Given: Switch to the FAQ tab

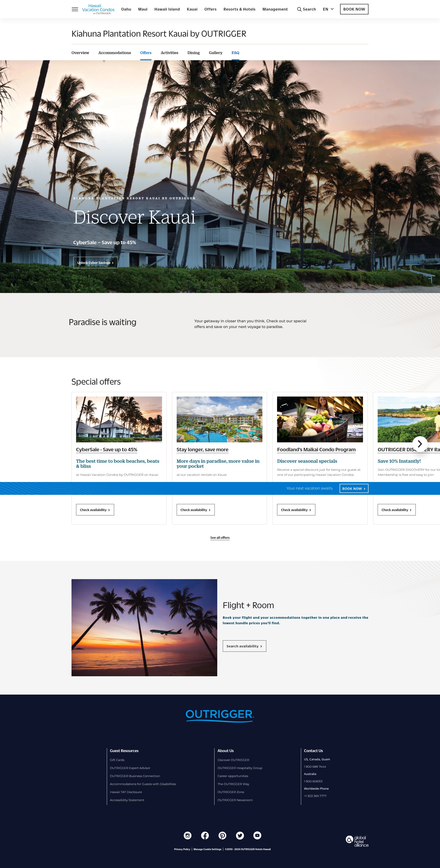Looking at the screenshot, I should tap(235, 52).
